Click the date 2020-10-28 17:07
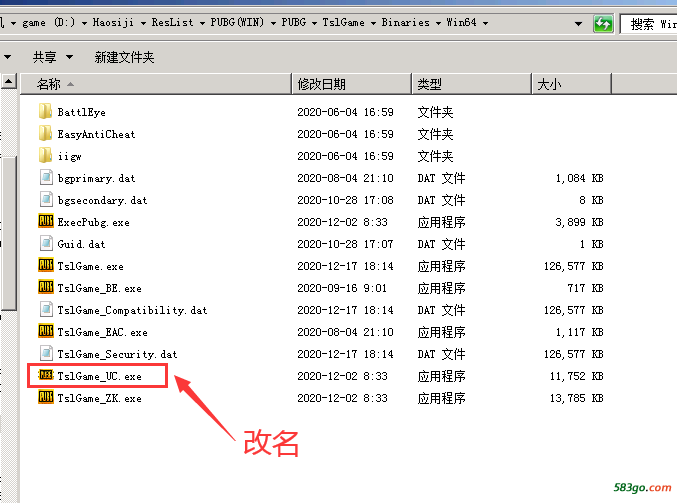This screenshot has height=503, width=677. click(x=345, y=244)
